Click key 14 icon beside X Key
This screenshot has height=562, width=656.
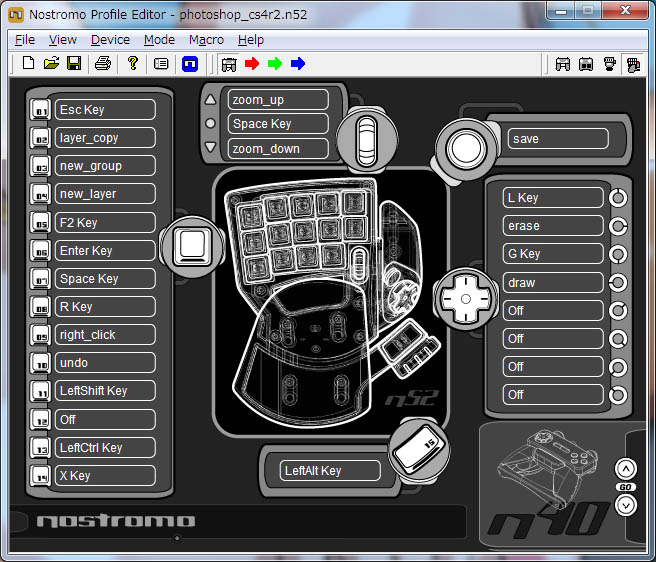point(41,476)
